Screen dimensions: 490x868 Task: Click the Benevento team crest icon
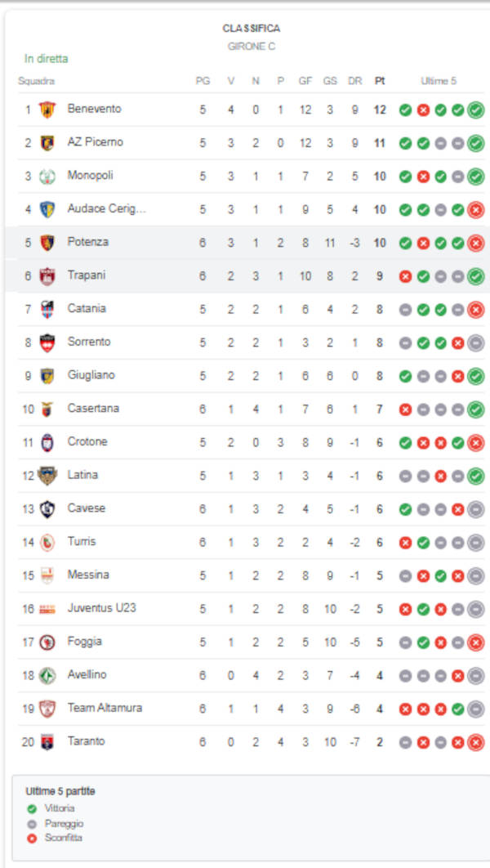(x=47, y=109)
